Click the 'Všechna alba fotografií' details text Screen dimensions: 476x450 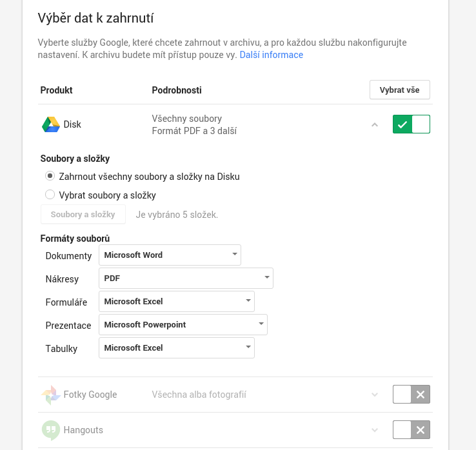pyautogui.click(x=199, y=395)
